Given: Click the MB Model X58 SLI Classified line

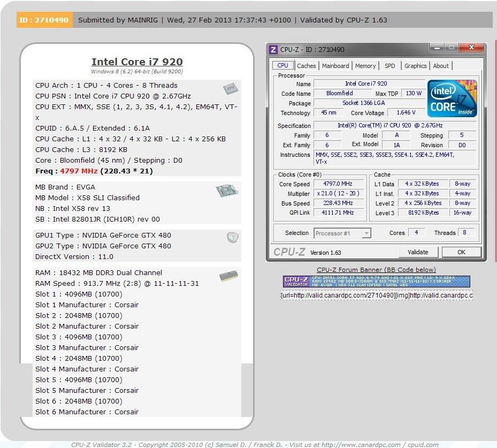Looking at the screenshot, I should [x=88, y=198].
